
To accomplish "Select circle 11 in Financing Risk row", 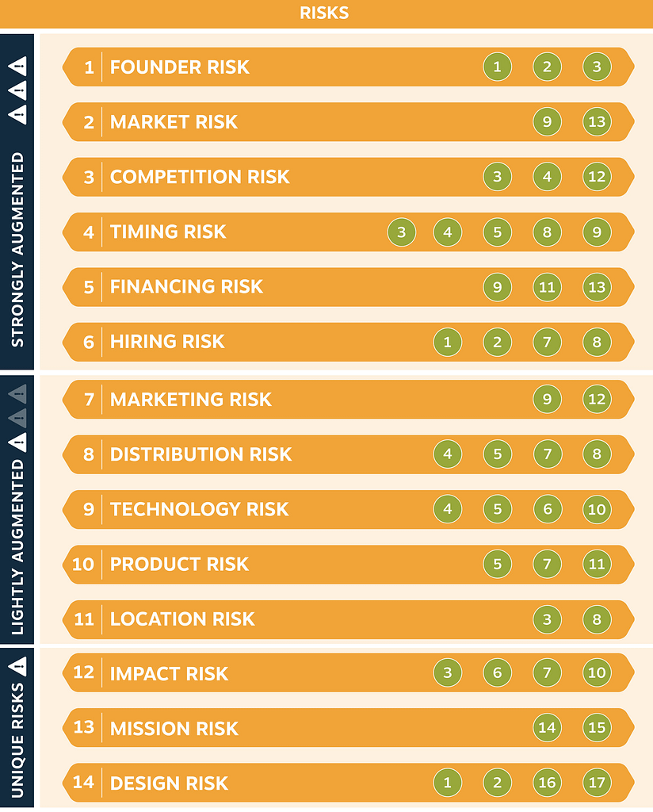I will click(547, 287).
